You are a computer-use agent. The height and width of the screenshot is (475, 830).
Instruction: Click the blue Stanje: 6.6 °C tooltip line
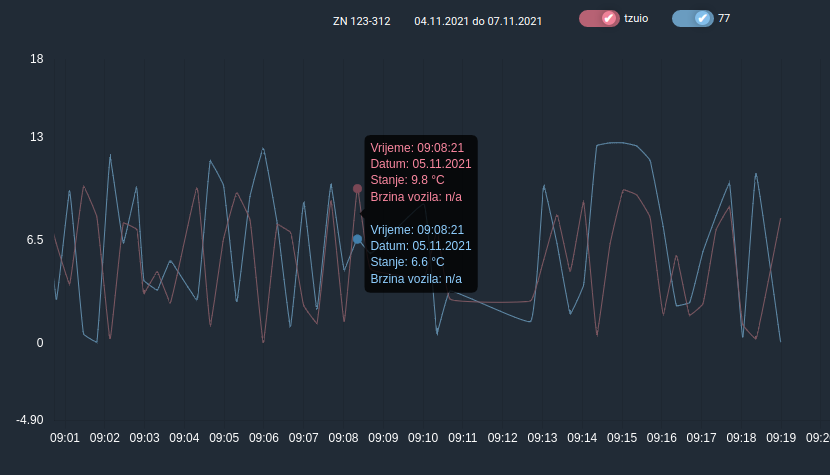coord(407,262)
